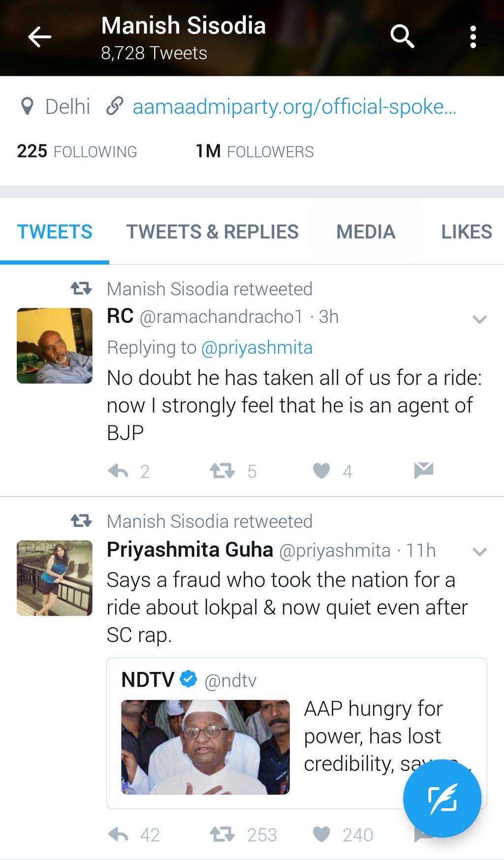Reply to Priyashmita Guha's tweet
The width and height of the screenshot is (504, 860).
coord(118,834)
